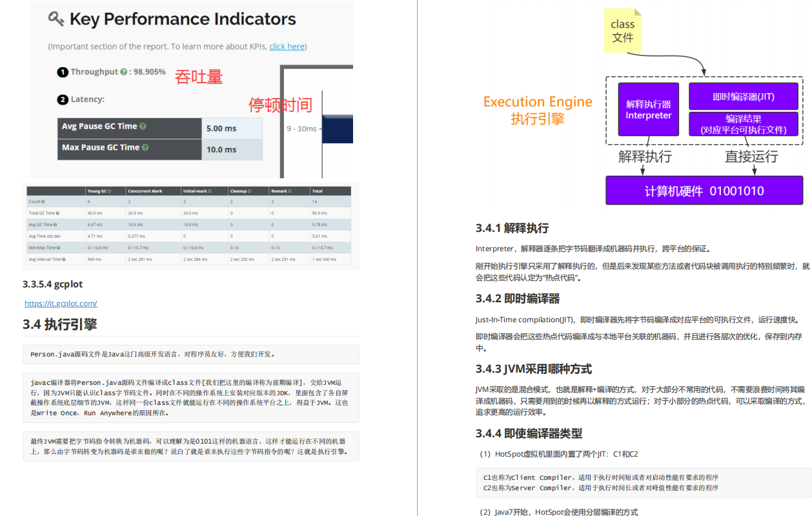Click the help icon beside Max Pause GC Time
This screenshot has height=516, width=812.
pos(145,147)
